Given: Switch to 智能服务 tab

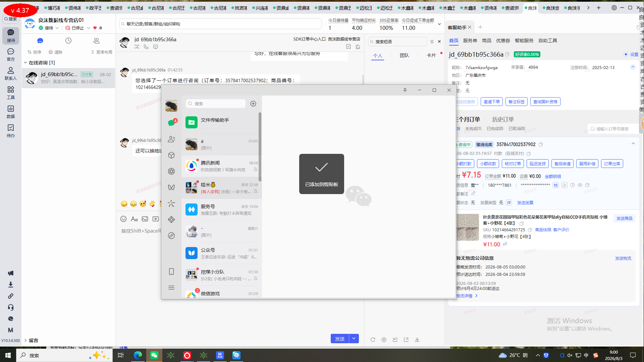Looking at the screenshot, I should point(524,41).
